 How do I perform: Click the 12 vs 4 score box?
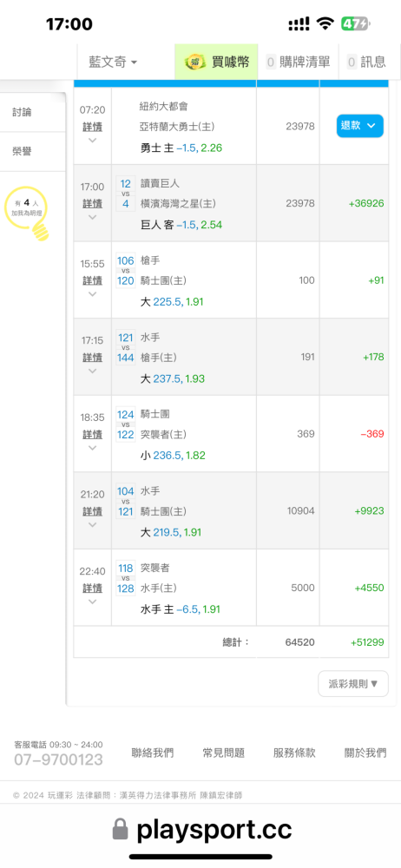[126, 194]
